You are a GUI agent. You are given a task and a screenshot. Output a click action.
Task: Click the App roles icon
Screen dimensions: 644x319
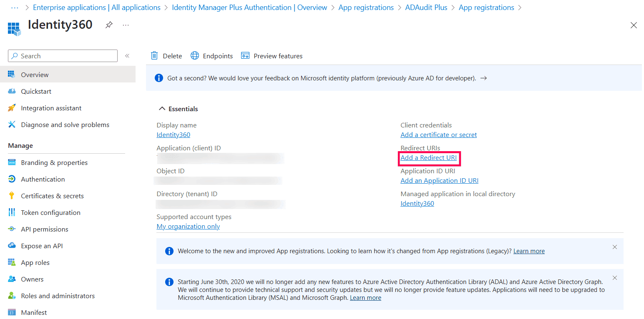[12, 262]
